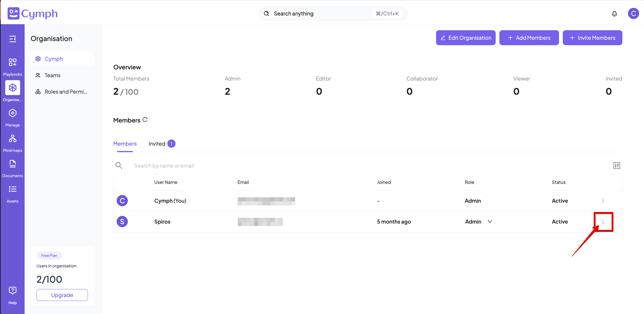
Task: Select the Assets sidebar icon
Action: pyautogui.click(x=12, y=193)
